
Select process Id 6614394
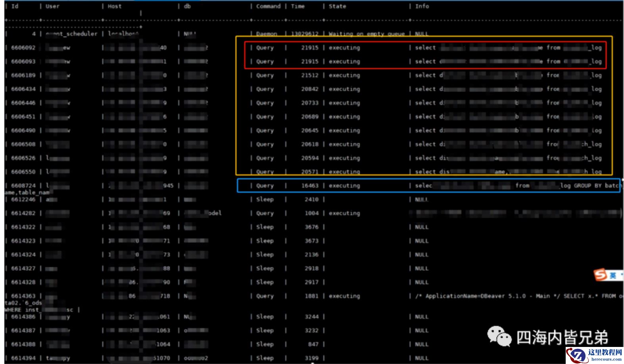tap(23, 358)
